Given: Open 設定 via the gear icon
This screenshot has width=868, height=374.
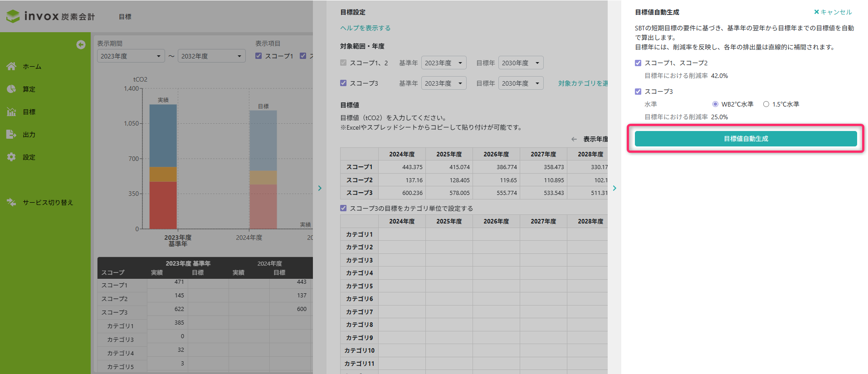Looking at the screenshot, I should point(11,157).
